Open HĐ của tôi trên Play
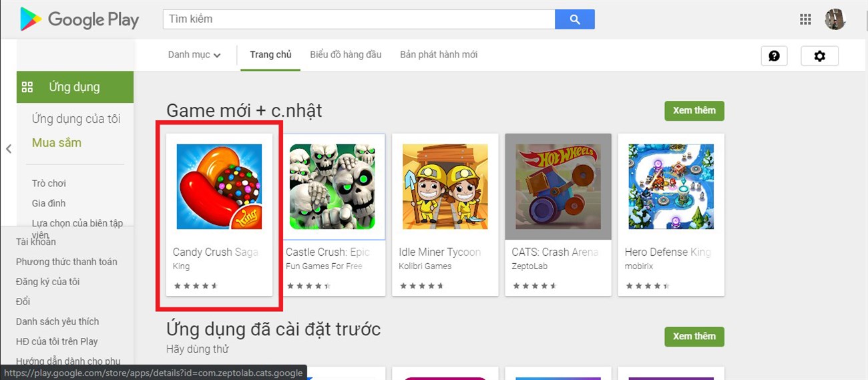The width and height of the screenshot is (868, 380). tap(57, 341)
